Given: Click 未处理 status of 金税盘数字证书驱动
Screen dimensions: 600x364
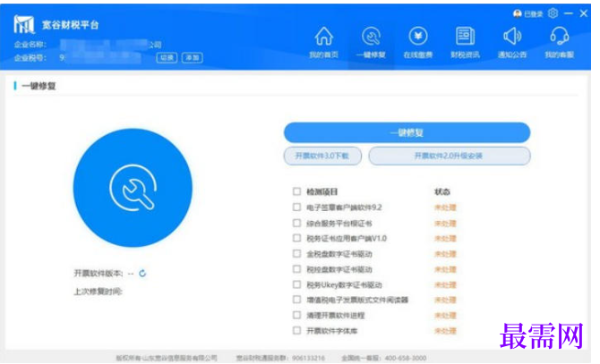Looking at the screenshot, I should pyautogui.click(x=445, y=254).
